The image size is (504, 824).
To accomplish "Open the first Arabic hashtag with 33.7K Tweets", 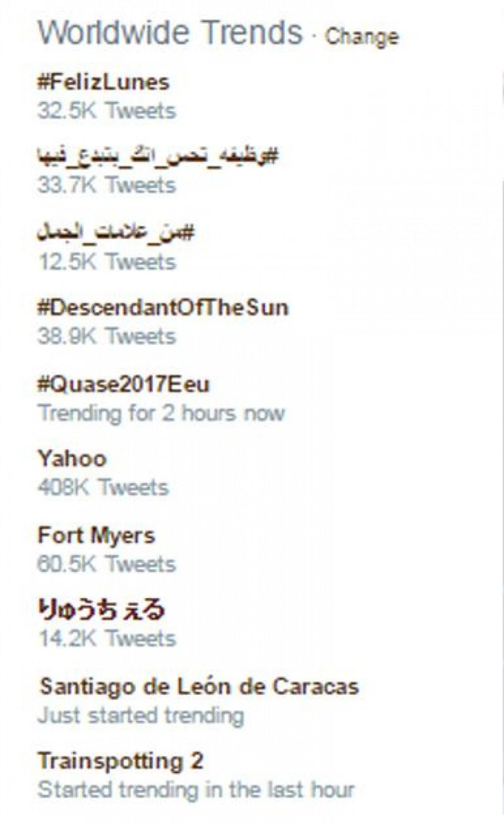I will tap(157, 157).
